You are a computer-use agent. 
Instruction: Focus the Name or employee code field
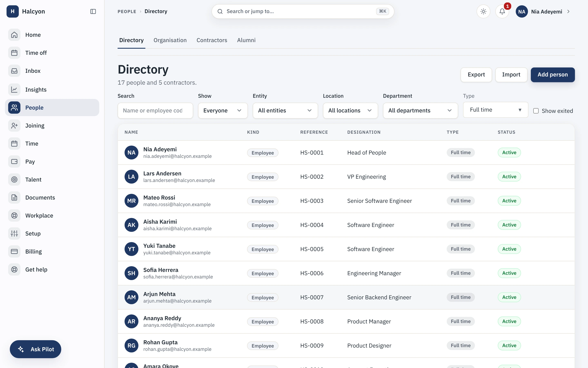155,110
